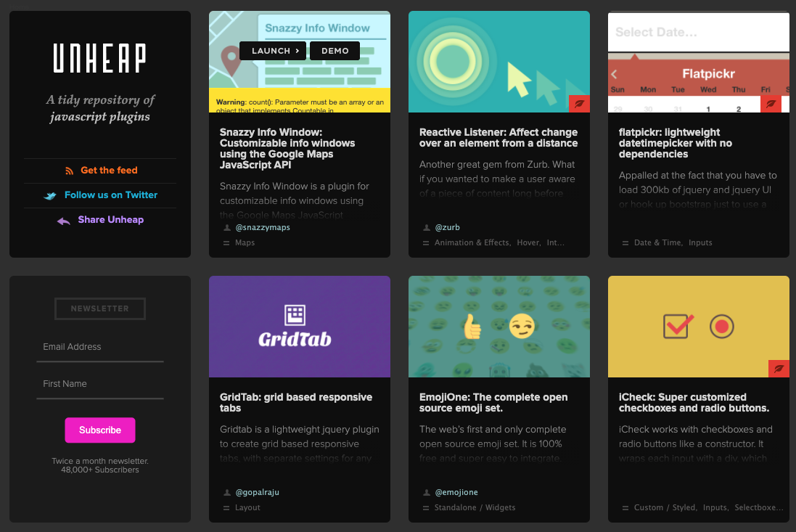Image resolution: width=796 pixels, height=532 pixels.
Task: Click the LAUNCH button on Snazzy Info Window
Action: point(273,51)
